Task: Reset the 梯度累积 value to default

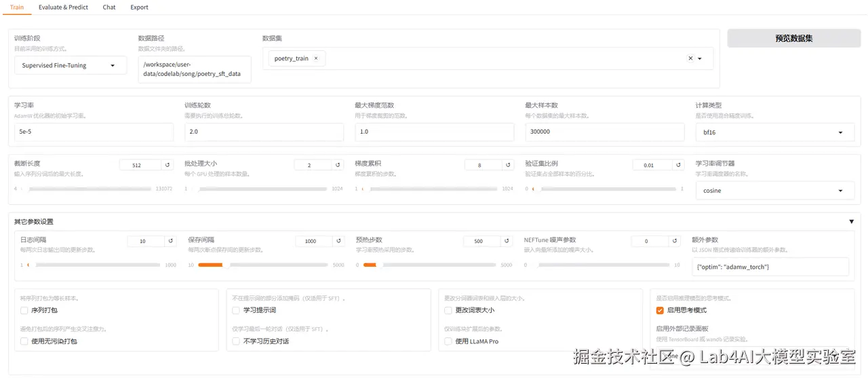Action: (x=508, y=165)
